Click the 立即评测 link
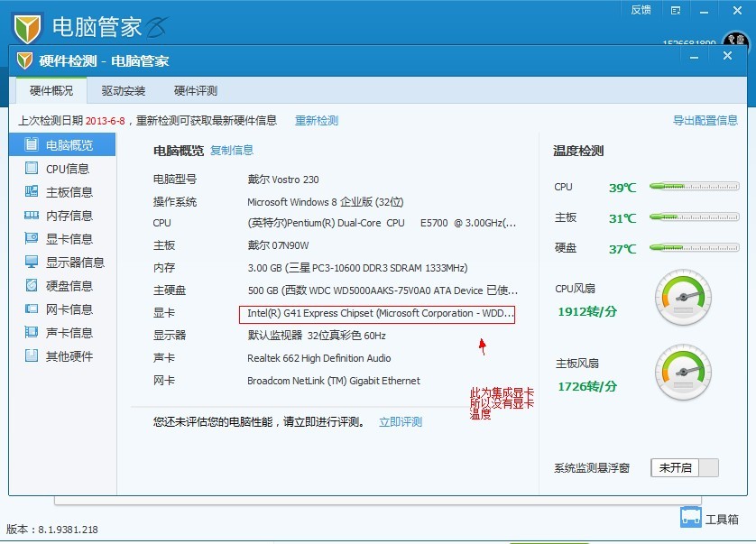Screen dimensions: 756x544 (401, 422)
